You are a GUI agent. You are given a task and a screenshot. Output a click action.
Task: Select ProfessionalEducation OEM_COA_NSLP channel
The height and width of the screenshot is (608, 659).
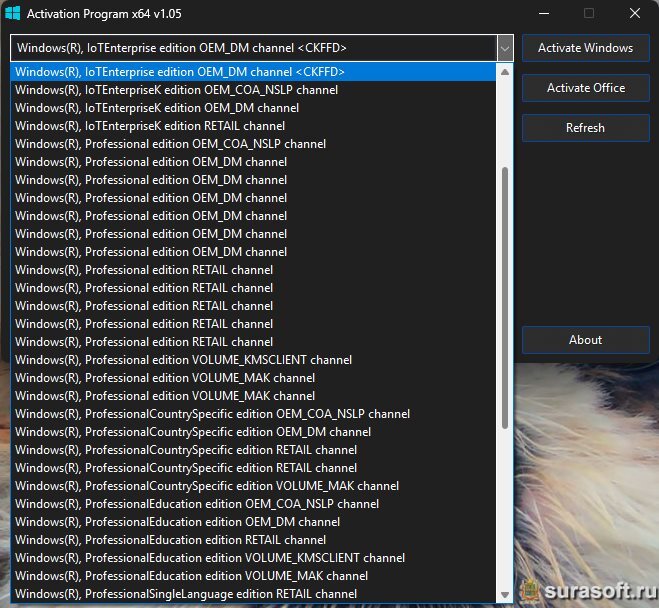click(x=253, y=504)
